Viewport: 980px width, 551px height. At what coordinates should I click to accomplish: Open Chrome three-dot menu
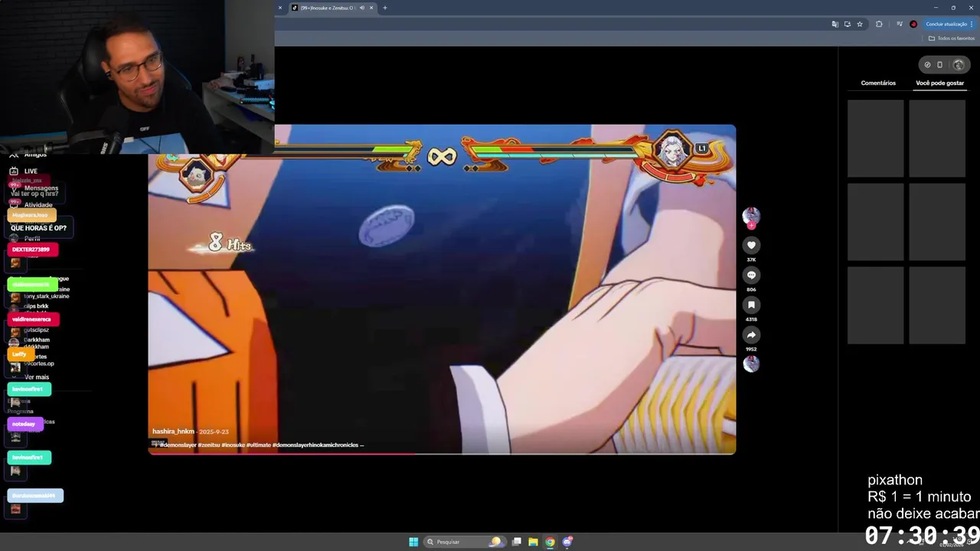coord(972,24)
